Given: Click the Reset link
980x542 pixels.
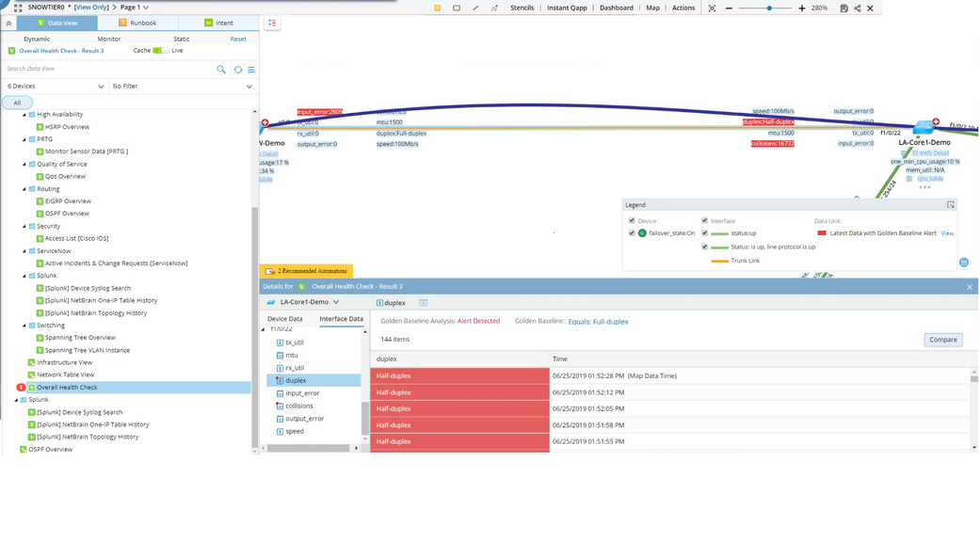Looking at the screenshot, I should coord(238,40).
